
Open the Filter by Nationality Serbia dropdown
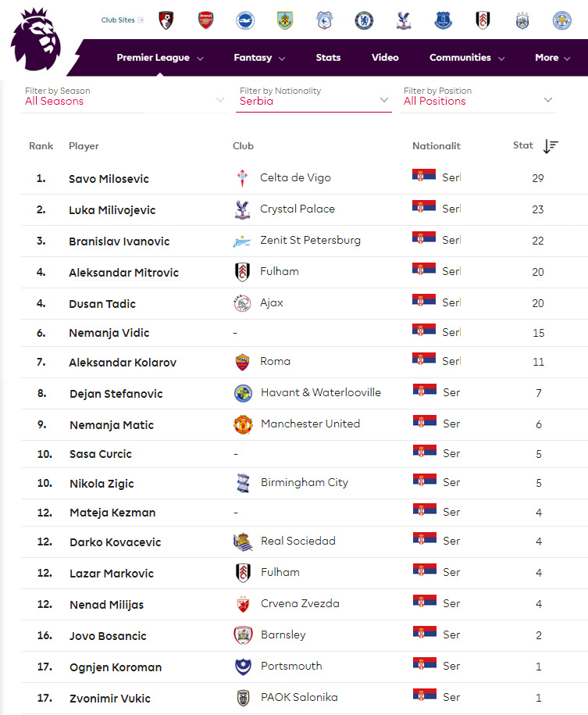tap(314, 97)
